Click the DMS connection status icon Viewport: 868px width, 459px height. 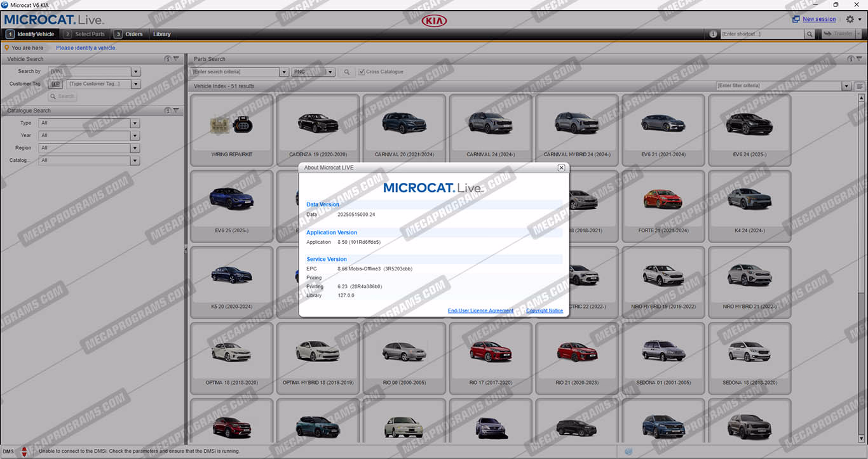[24, 451]
